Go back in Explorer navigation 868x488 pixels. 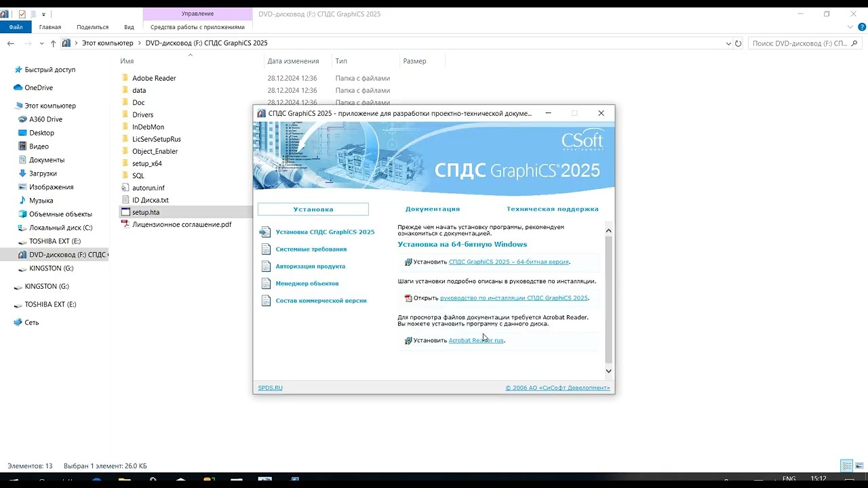(x=11, y=43)
